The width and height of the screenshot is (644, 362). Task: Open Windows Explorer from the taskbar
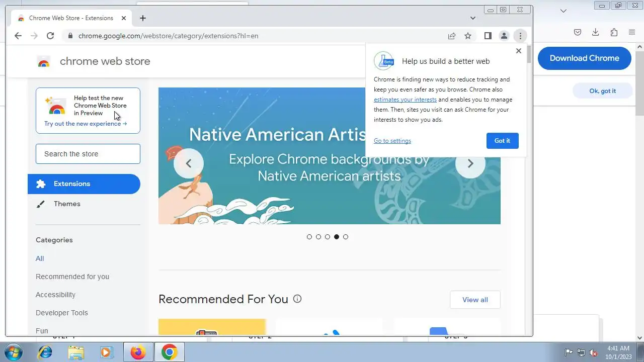[x=76, y=352]
